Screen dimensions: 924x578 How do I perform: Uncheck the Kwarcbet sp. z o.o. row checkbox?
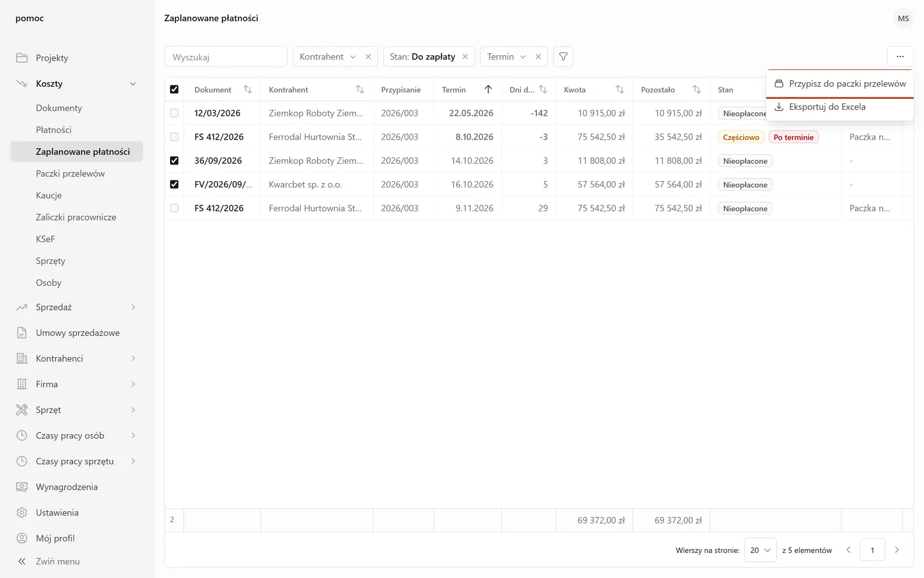tap(174, 184)
